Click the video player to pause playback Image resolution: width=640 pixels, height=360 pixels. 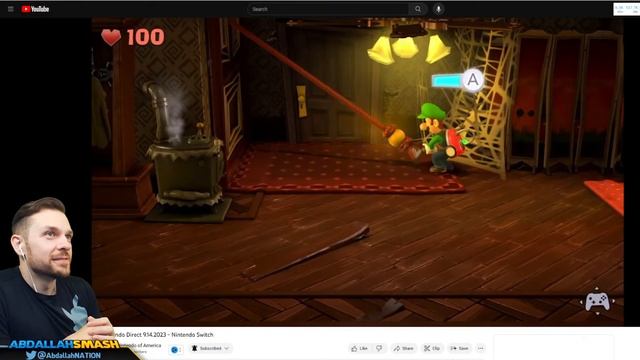point(358,171)
